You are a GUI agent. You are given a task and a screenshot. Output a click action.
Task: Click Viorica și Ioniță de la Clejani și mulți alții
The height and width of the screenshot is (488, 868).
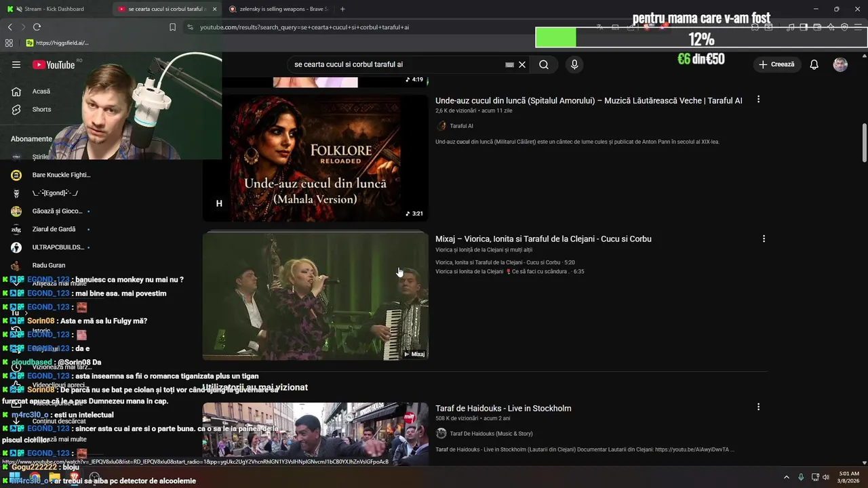tap(484, 250)
